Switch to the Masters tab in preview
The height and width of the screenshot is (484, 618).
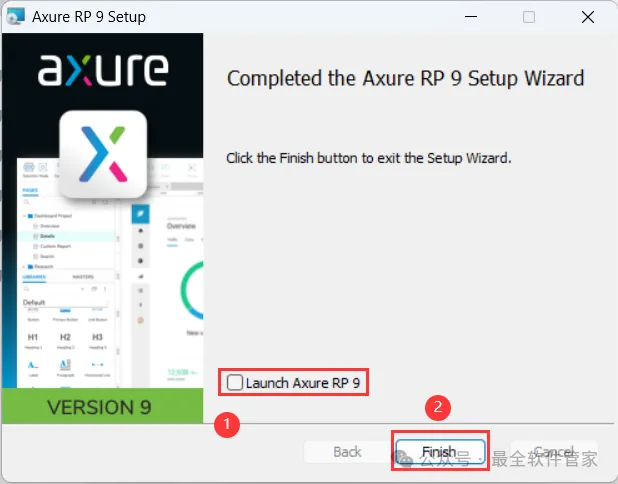click(x=83, y=277)
